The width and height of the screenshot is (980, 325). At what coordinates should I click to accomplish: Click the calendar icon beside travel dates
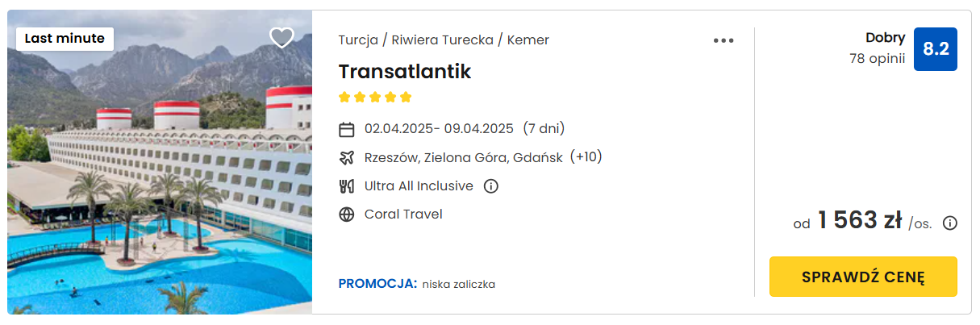[x=347, y=129]
